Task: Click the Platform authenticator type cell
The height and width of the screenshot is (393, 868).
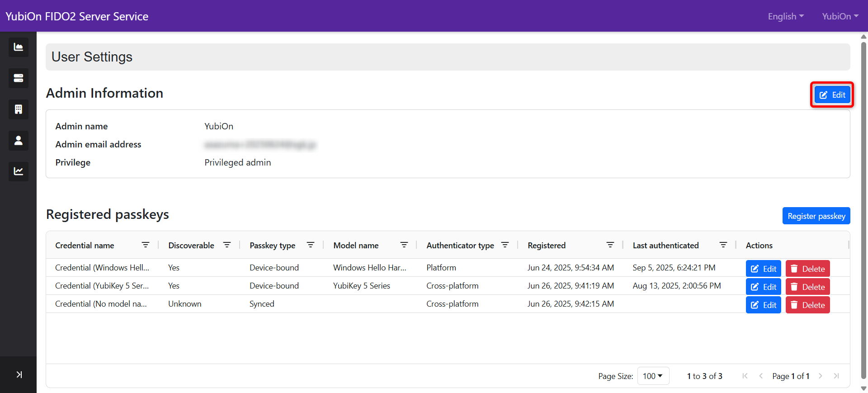Action: [441, 268]
